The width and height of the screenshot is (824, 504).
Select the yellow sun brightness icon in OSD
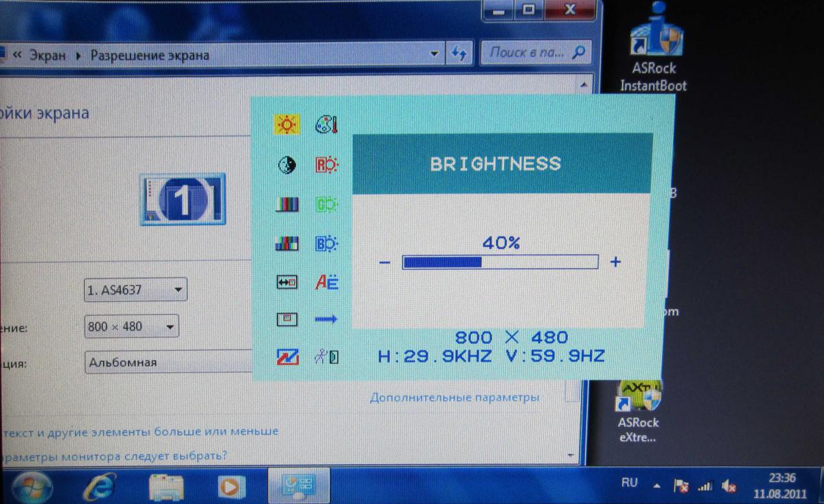[x=286, y=125]
